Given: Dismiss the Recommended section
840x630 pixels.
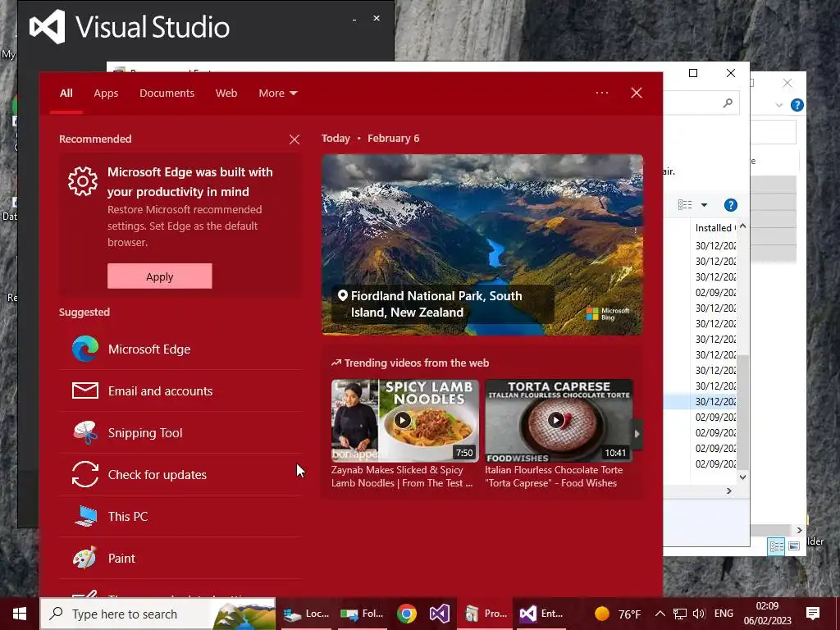Looking at the screenshot, I should point(294,139).
